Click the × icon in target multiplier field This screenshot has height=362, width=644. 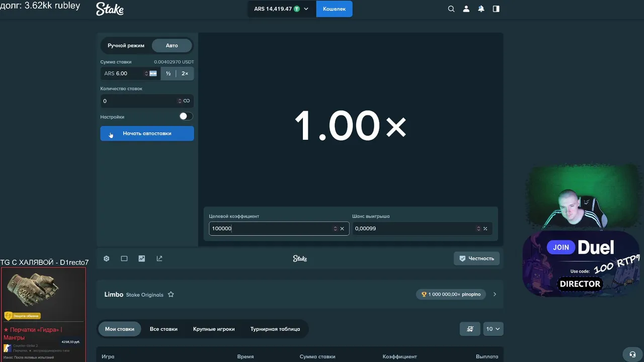342,228
